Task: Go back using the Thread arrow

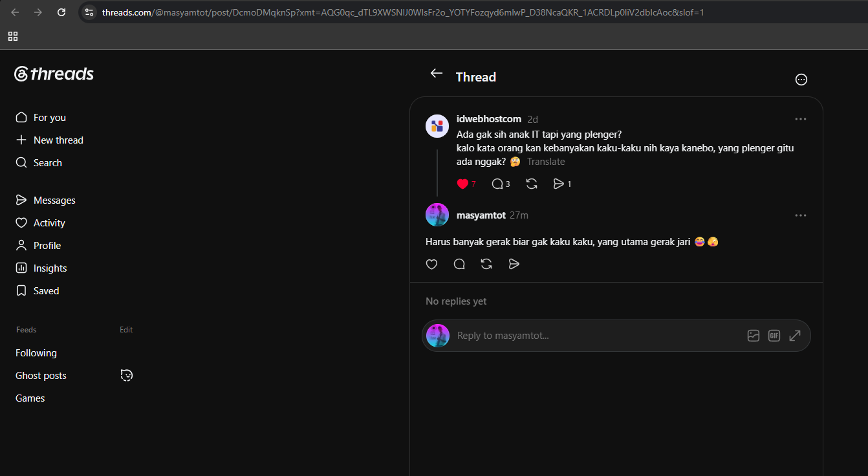Action: (x=437, y=73)
